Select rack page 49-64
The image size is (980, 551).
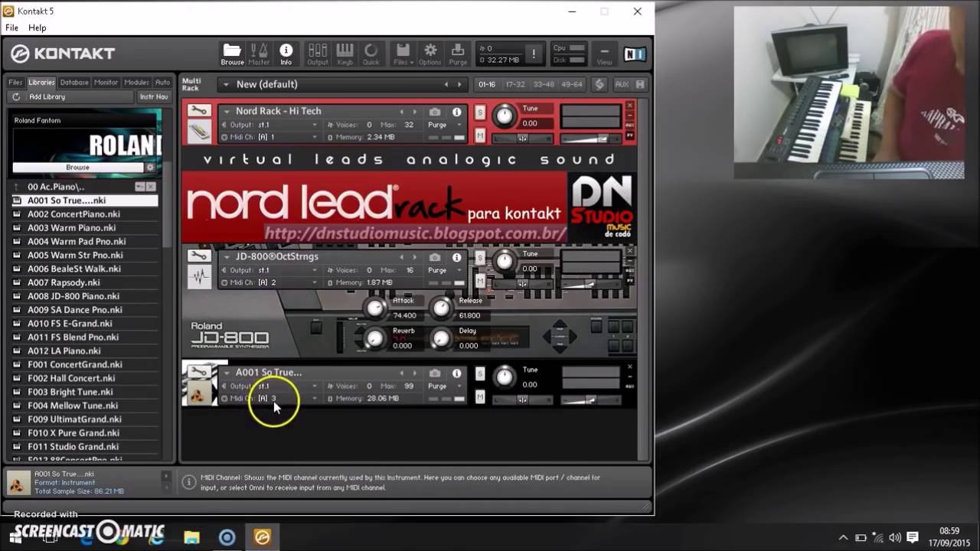(572, 84)
